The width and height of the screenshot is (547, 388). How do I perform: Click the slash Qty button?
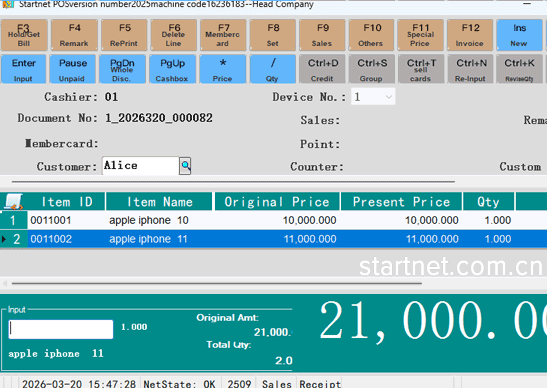272,69
